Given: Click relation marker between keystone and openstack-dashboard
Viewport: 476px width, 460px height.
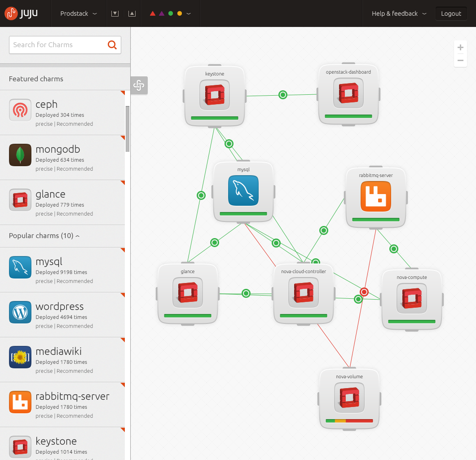Looking at the screenshot, I should 282,95.
